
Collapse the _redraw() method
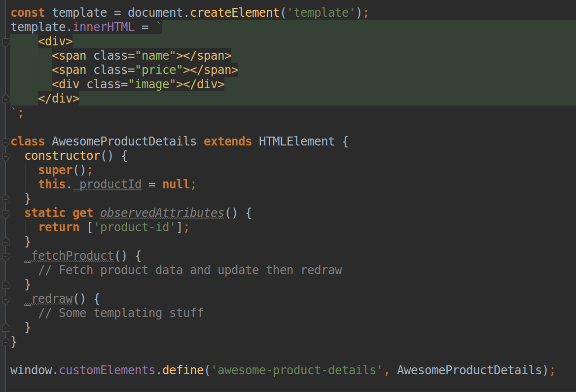click(5, 299)
